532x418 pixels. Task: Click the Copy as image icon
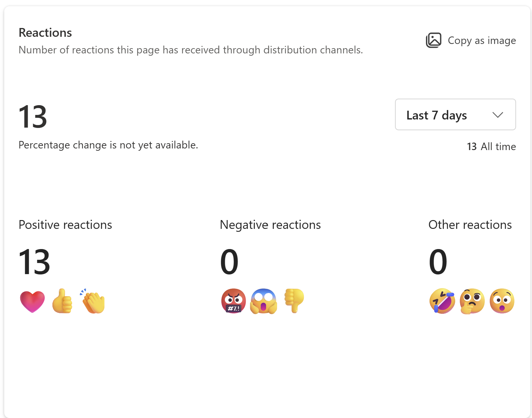[433, 40]
